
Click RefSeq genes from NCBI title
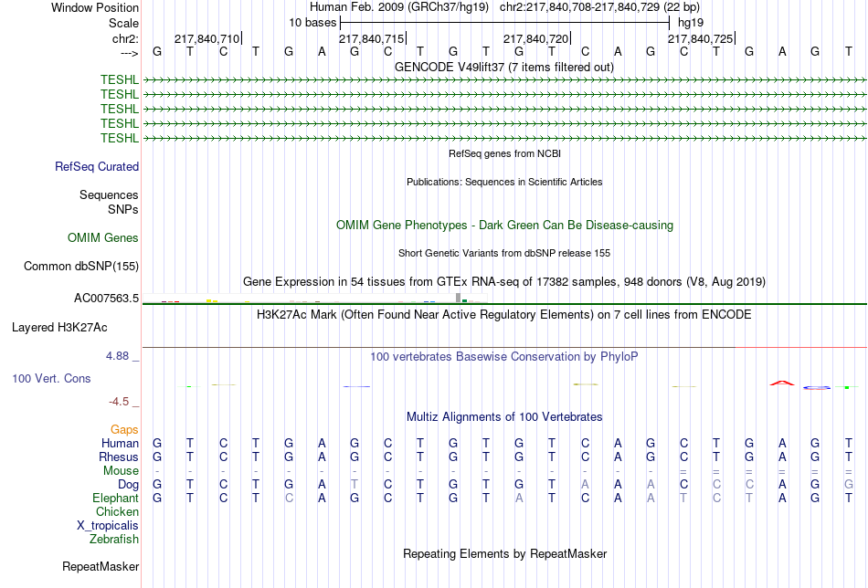(505, 153)
